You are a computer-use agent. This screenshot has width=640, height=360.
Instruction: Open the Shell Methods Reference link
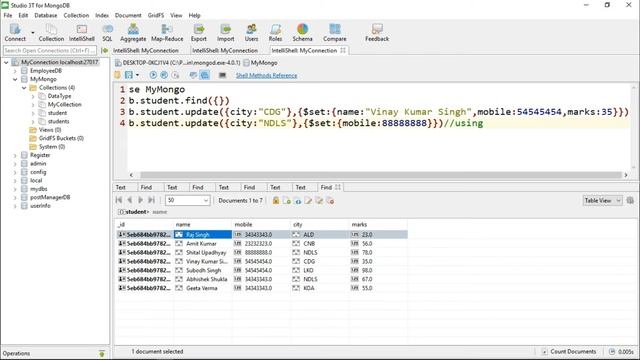(267, 76)
